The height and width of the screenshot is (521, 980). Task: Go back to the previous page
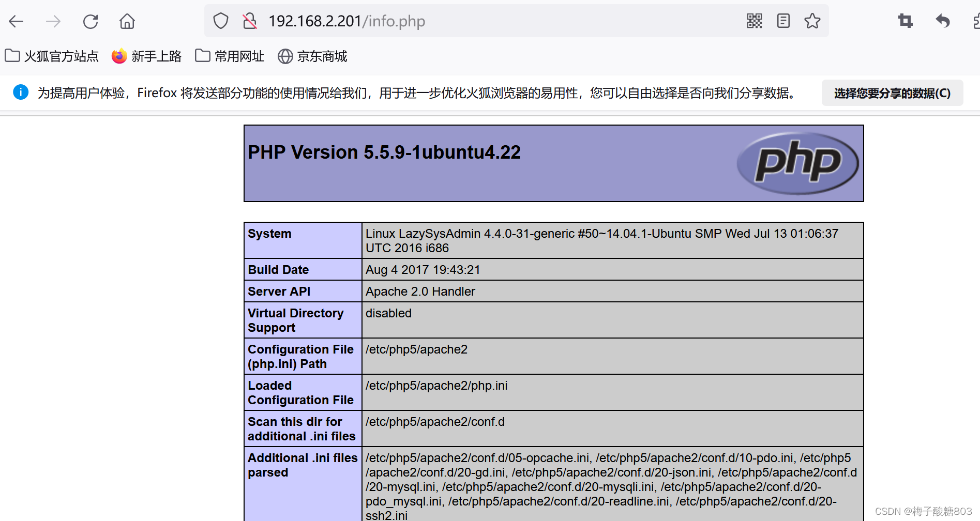point(17,21)
